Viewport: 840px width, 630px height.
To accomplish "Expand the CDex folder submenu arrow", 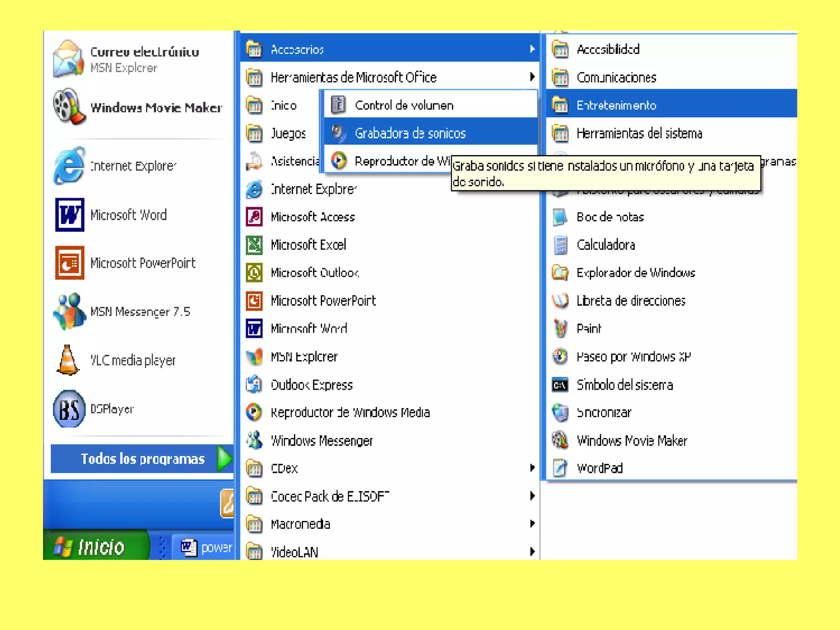I will pyautogui.click(x=532, y=468).
